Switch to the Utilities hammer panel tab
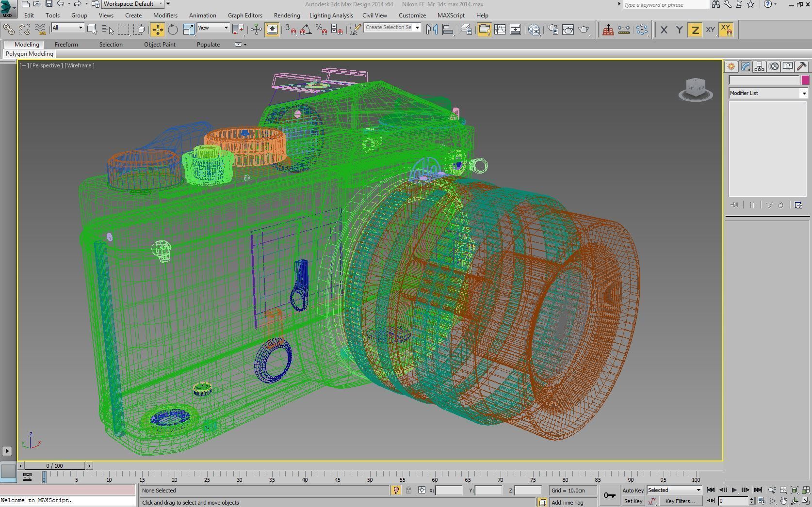 pos(802,66)
